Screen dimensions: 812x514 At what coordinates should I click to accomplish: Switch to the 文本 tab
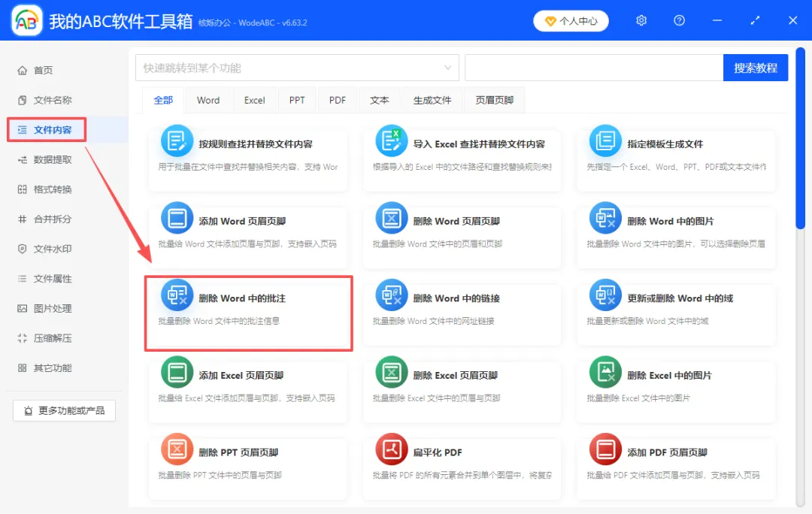(379, 100)
